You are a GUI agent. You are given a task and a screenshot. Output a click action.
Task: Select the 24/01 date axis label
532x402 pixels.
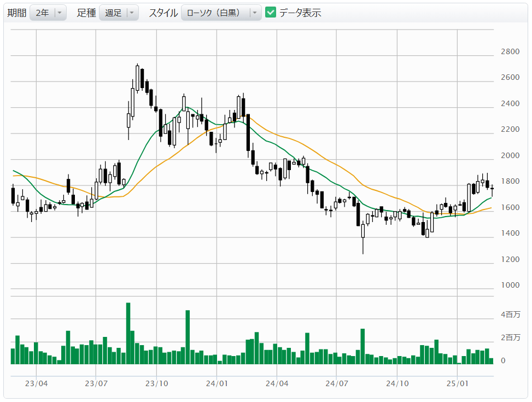pyautogui.click(x=217, y=383)
